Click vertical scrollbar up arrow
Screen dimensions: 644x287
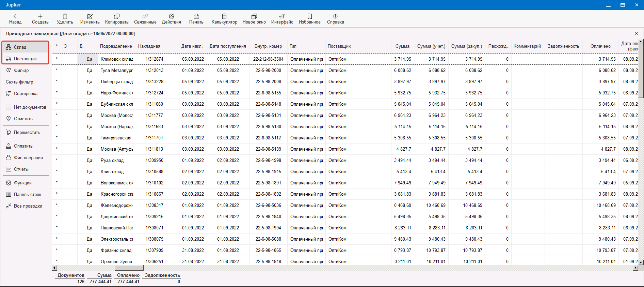(641, 42)
